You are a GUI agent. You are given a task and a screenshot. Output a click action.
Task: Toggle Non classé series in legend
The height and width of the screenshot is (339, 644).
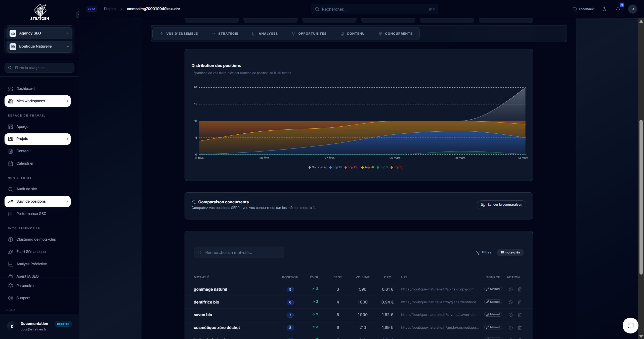click(x=317, y=167)
